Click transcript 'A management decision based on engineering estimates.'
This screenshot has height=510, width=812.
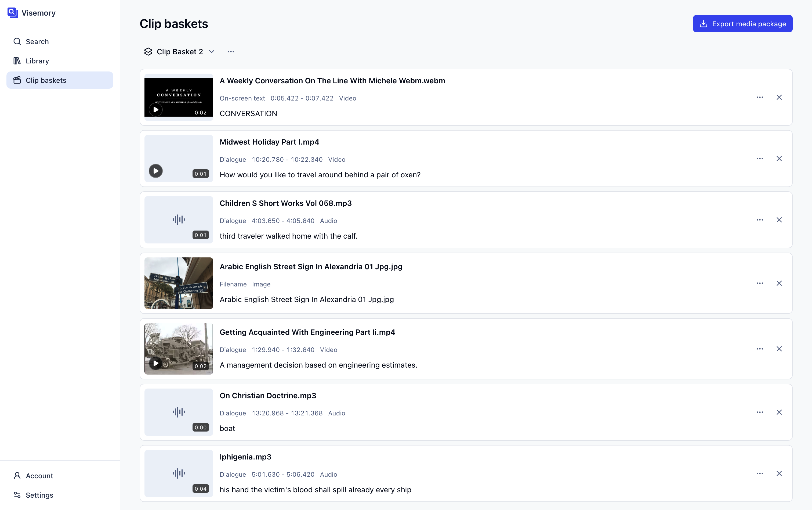click(318, 365)
